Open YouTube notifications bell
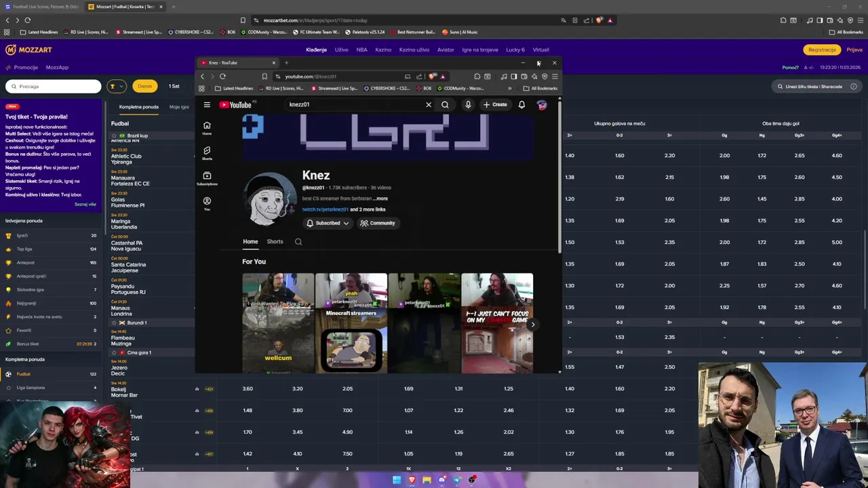This screenshot has height=488, width=868. (521, 104)
